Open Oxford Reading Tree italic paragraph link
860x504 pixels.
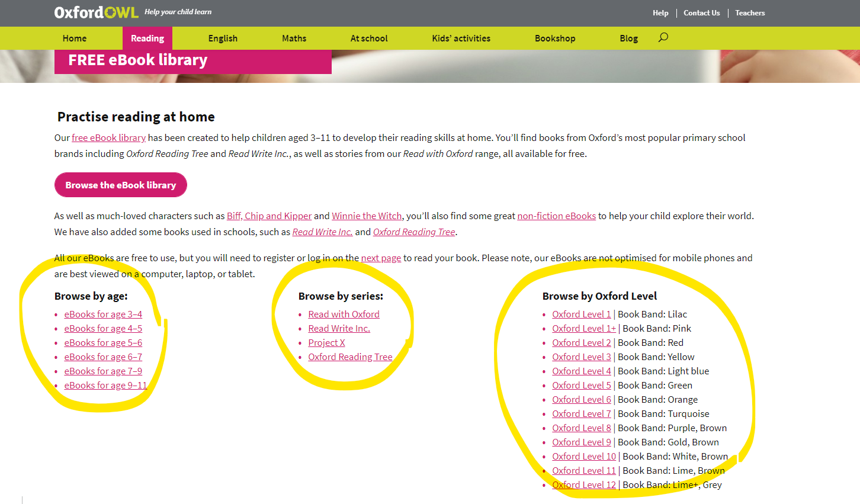414,232
